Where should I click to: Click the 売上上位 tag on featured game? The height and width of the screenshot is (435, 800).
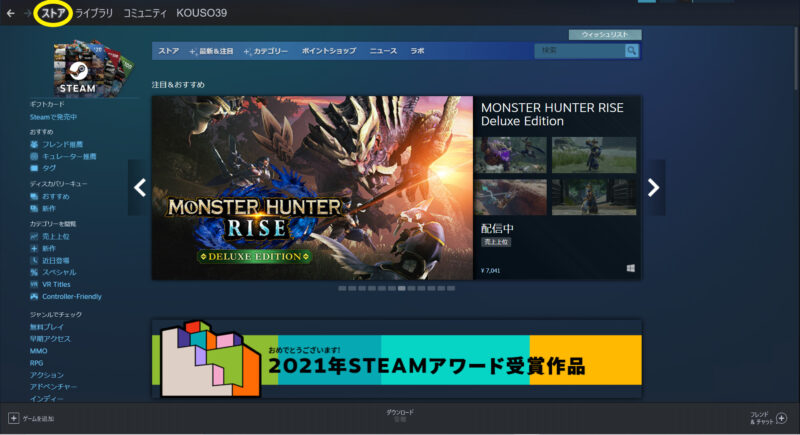pos(496,242)
